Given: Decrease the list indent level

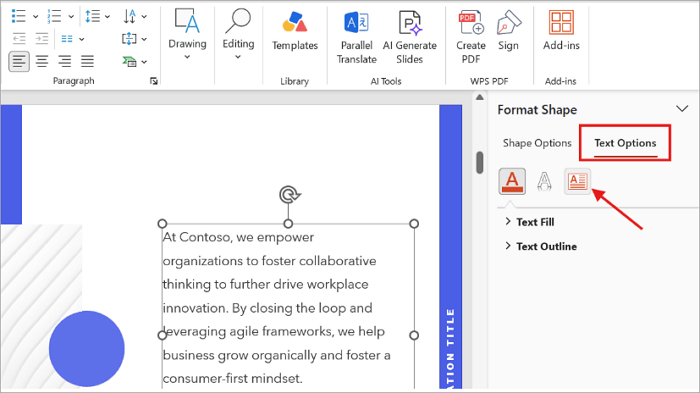Looking at the screenshot, I should pyautogui.click(x=19, y=39).
